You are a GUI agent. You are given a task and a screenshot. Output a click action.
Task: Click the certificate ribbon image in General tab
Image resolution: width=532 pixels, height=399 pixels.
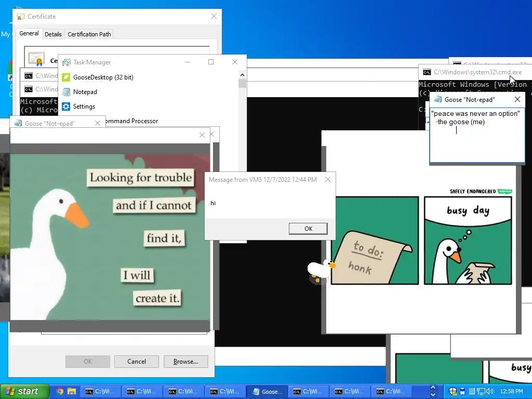click(36, 59)
